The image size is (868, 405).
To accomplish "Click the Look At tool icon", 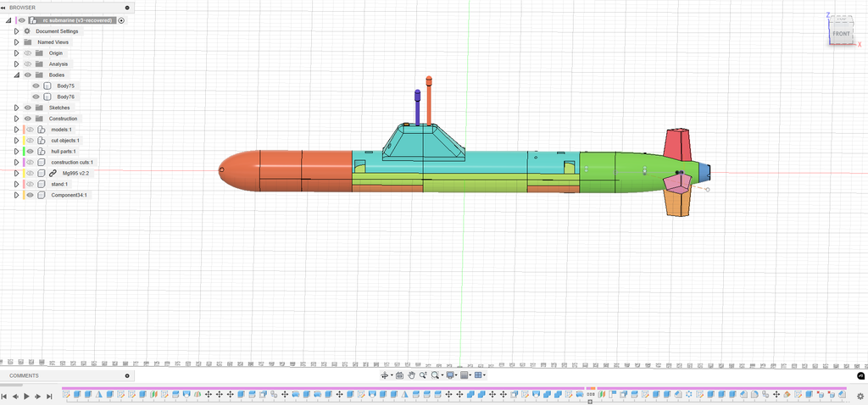I will click(x=399, y=375).
